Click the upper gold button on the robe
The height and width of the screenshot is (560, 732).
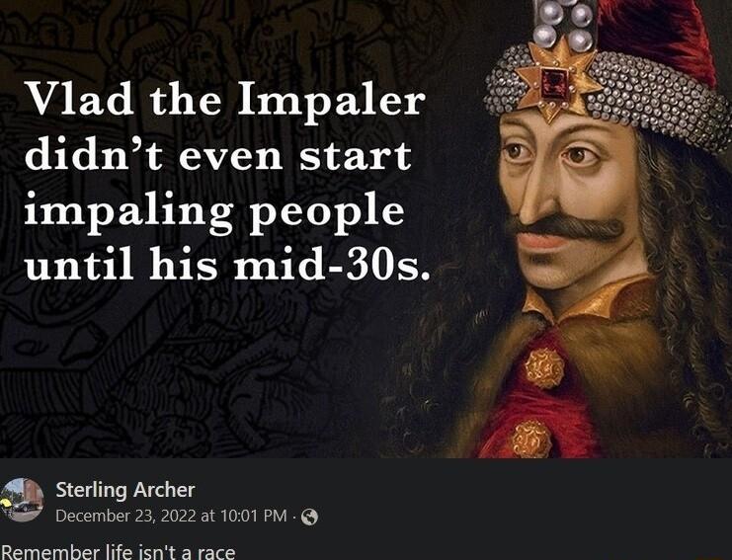point(543,367)
